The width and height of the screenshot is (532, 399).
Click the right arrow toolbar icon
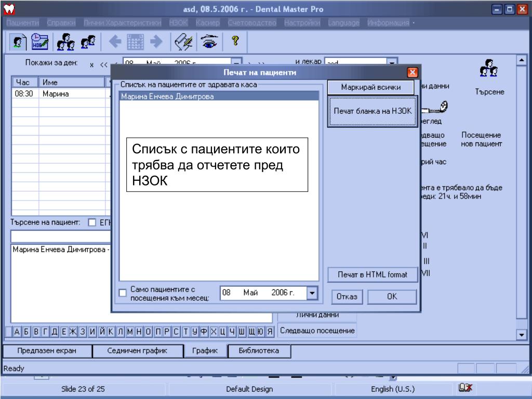pos(156,42)
